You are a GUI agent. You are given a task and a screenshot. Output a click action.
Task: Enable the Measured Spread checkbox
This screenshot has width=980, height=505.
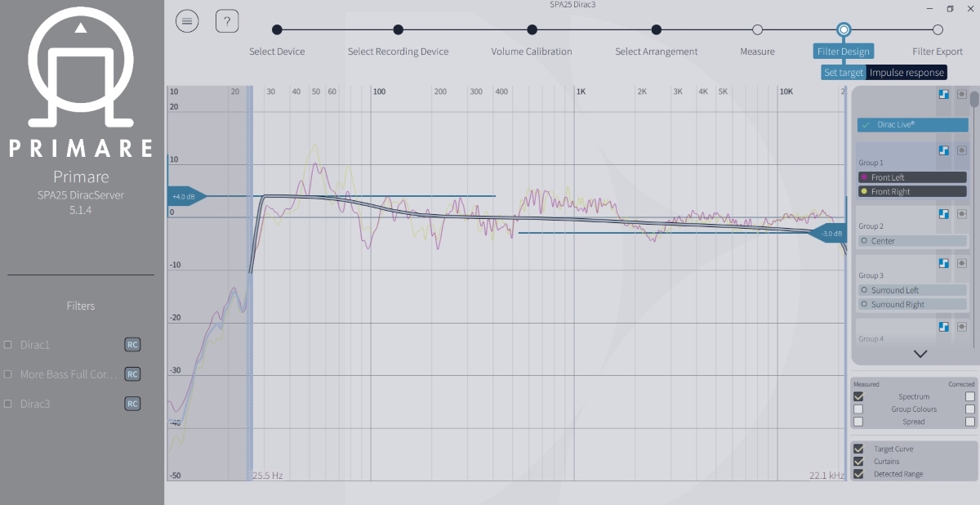tap(858, 422)
